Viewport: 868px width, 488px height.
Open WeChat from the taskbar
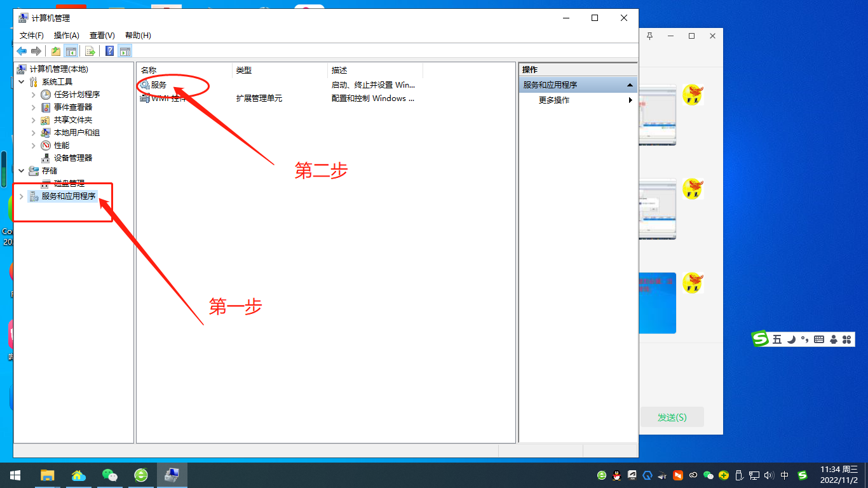pyautogui.click(x=110, y=475)
